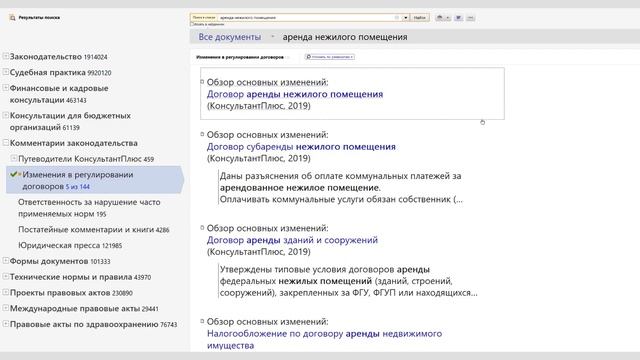
Task: Select 'Формы документов 101333' category
Action: (x=60, y=261)
